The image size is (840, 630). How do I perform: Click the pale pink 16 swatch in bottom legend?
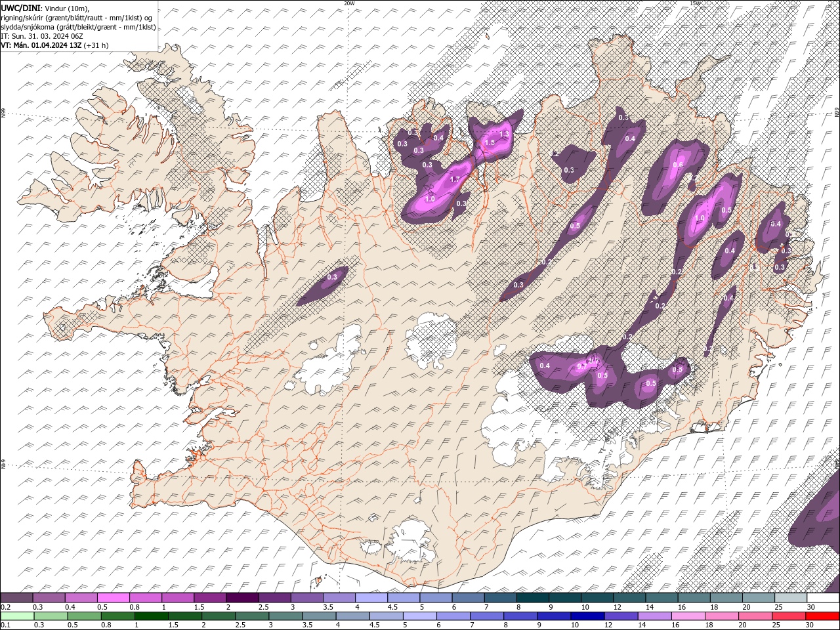point(688,616)
